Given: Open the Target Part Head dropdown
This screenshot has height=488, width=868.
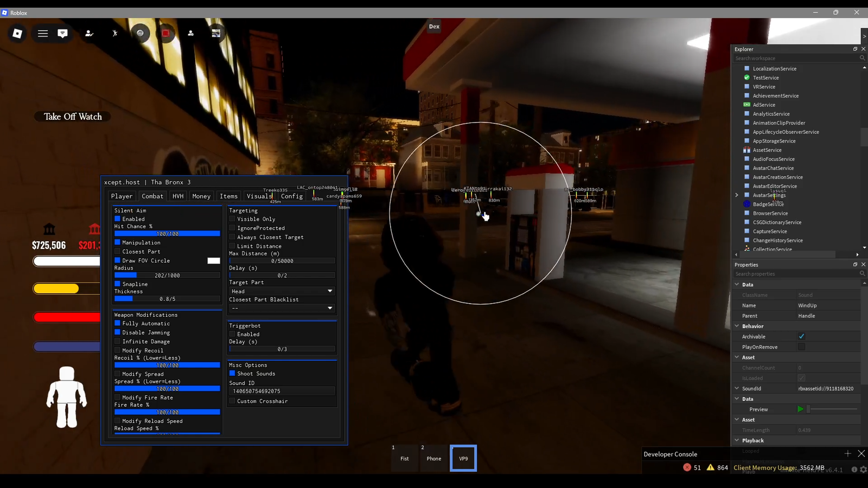Looking at the screenshot, I should [282, 291].
